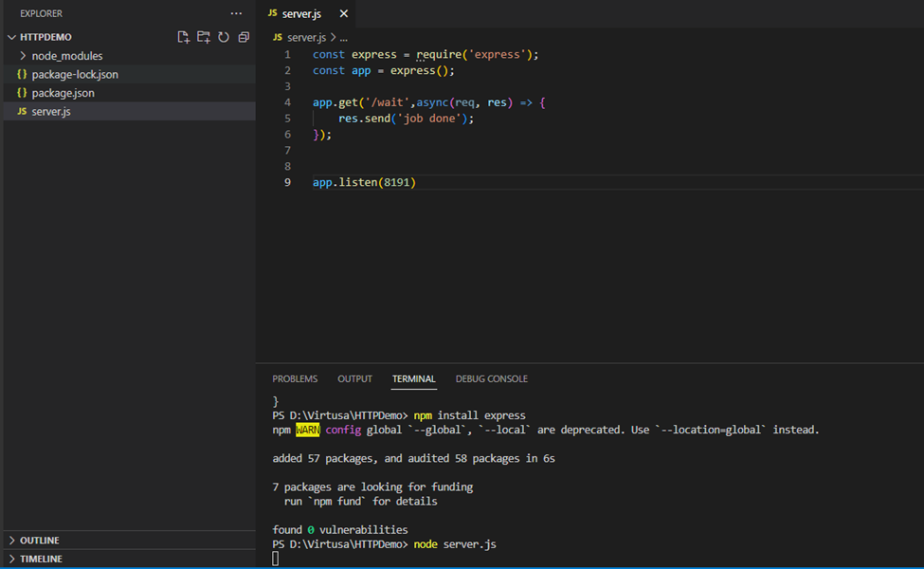Image resolution: width=924 pixels, height=569 pixels.
Task: Click the highlighted WARN text in terminal
Action: coord(308,430)
